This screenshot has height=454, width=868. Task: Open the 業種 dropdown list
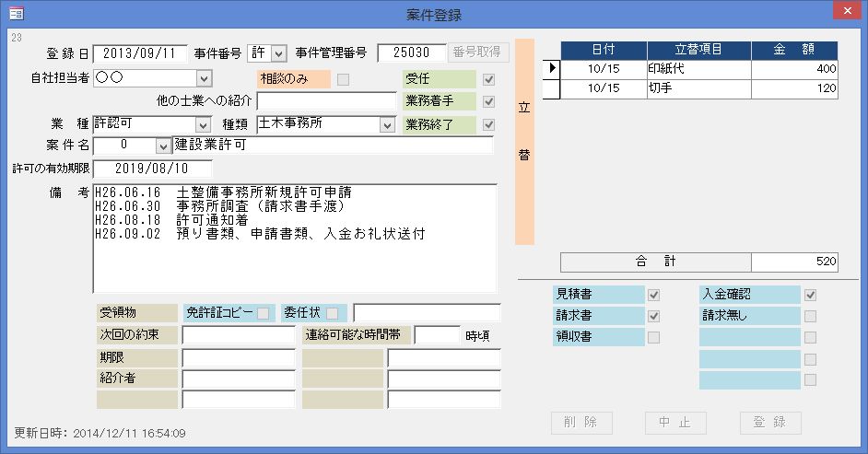click(204, 123)
